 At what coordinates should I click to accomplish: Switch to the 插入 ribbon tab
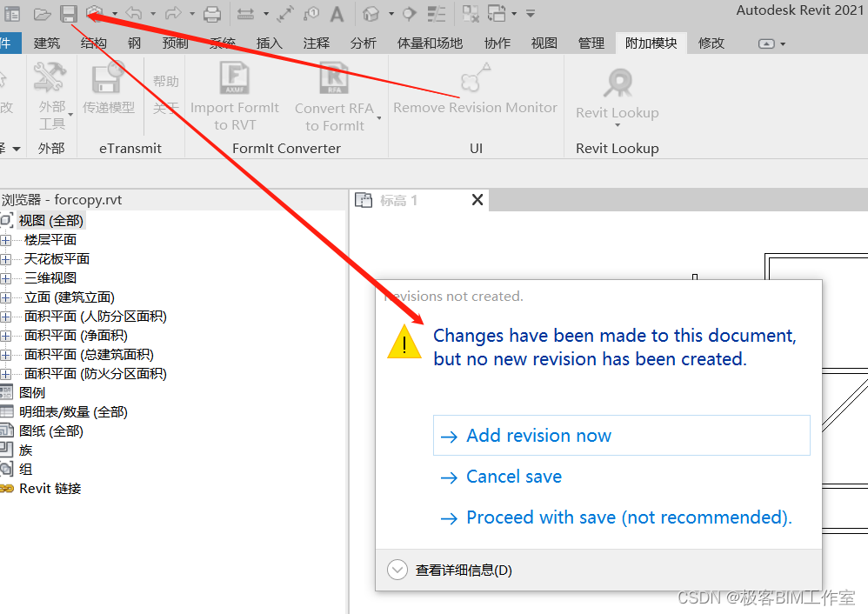(270, 43)
